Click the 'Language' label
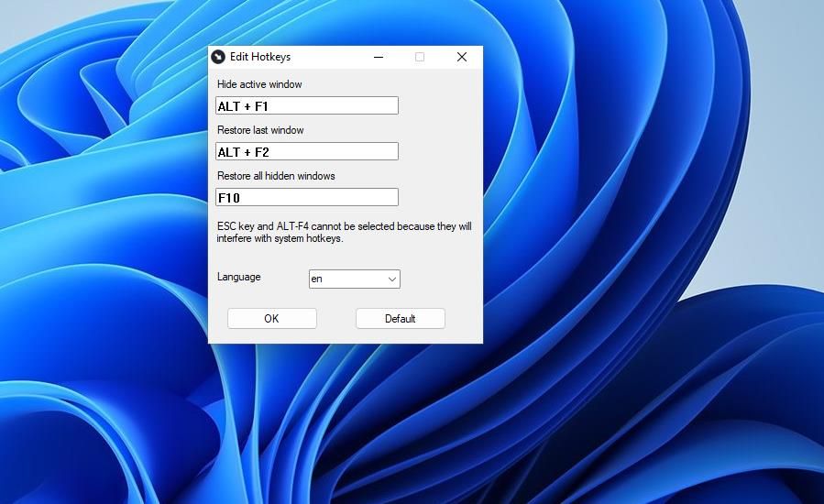 click(239, 277)
